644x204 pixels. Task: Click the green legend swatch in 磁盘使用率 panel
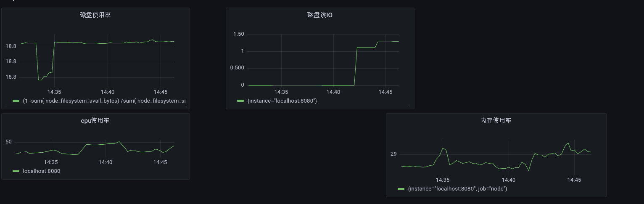pyautogui.click(x=16, y=101)
